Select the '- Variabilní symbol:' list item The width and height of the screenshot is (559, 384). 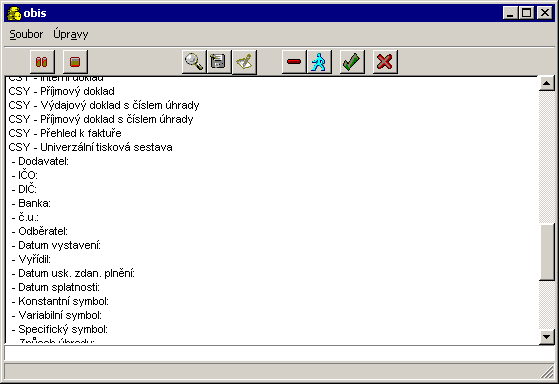click(57, 315)
